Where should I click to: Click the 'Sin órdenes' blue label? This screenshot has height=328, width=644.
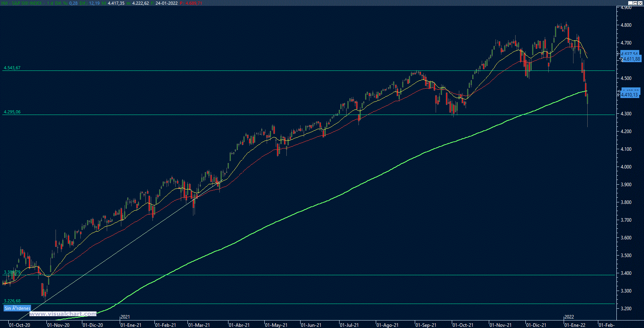(17, 308)
